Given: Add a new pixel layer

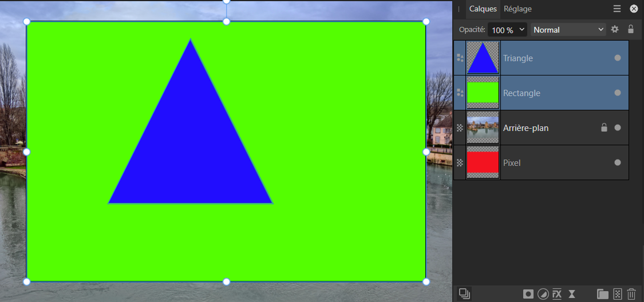Looking at the screenshot, I should coord(617,294).
